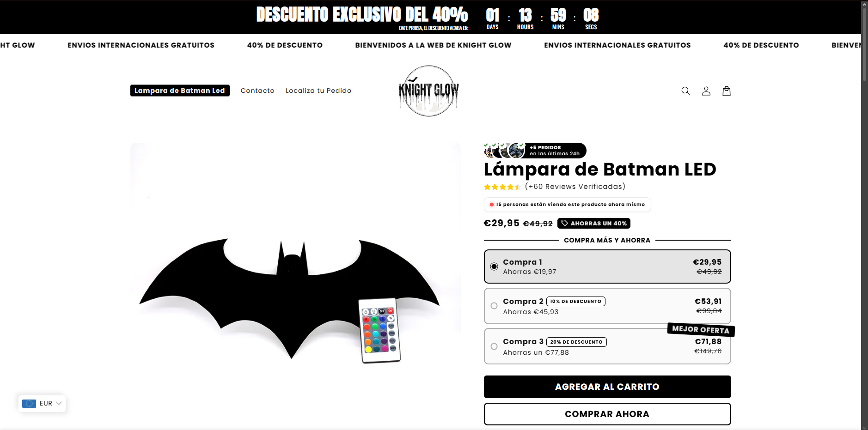Screen dimensions: 868x430
Task: Go to Localiza tu Pedido page
Action: 318,91
